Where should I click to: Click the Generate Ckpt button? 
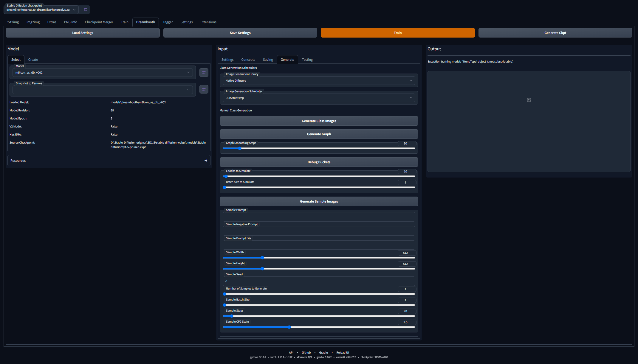[555, 33]
